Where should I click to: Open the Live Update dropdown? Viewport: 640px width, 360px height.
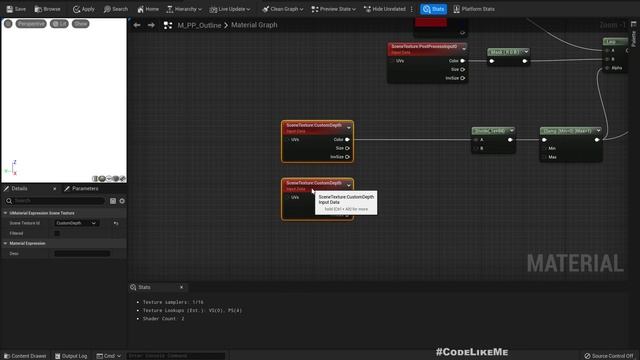click(x=230, y=9)
